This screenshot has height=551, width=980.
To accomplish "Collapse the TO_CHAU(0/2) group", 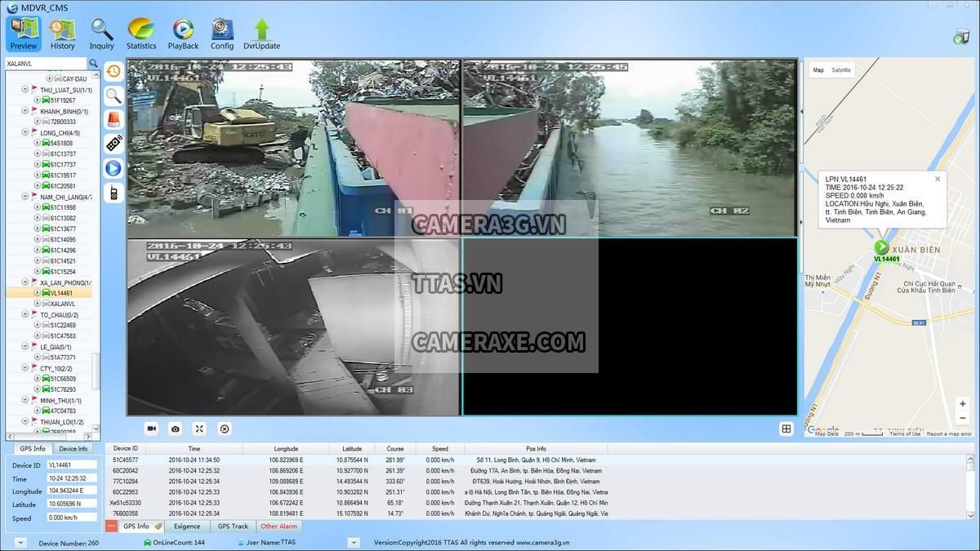I will click(x=25, y=314).
